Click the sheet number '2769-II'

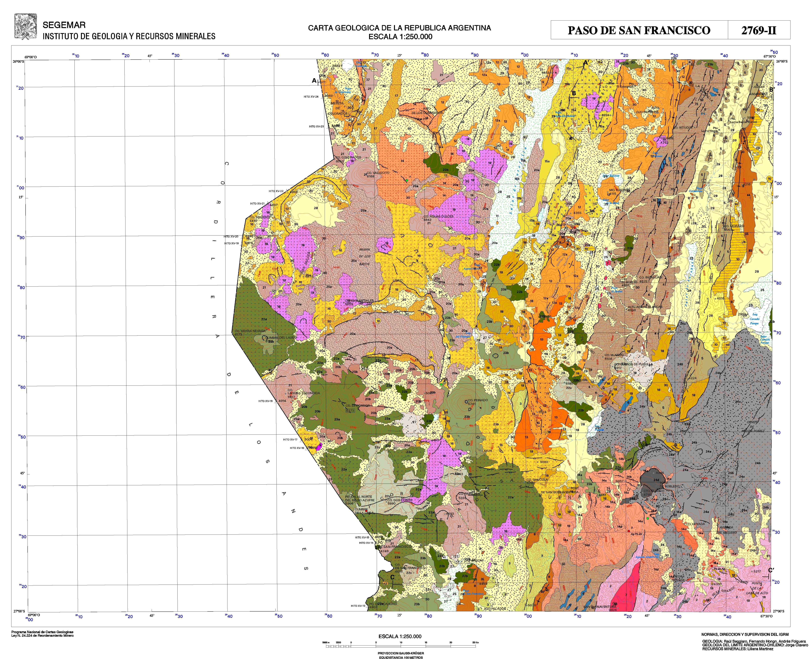click(759, 30)
